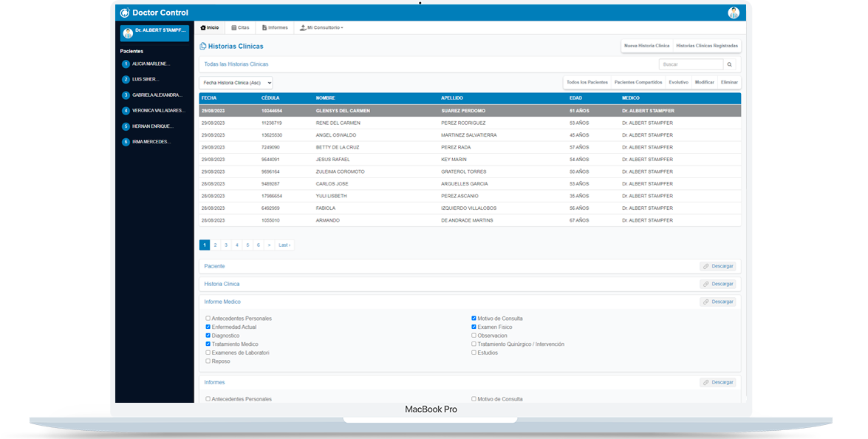
Task: Click Dr. Albert Stampfer profile avatar in sidebar
Action: (x=129, y=33)
